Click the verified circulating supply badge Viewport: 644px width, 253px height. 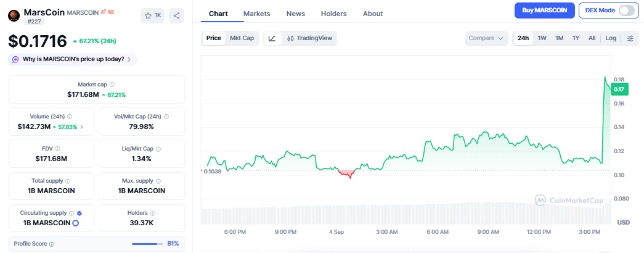pyautogui.click(x=79, y=213)
